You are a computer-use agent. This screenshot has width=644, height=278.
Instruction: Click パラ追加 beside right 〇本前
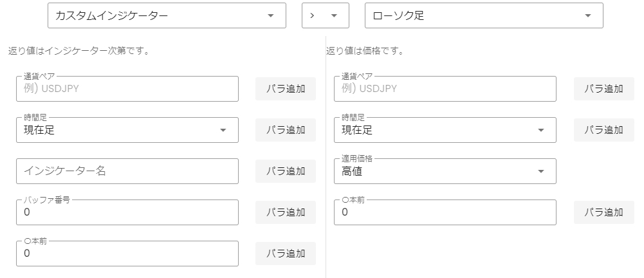point(603,212)
